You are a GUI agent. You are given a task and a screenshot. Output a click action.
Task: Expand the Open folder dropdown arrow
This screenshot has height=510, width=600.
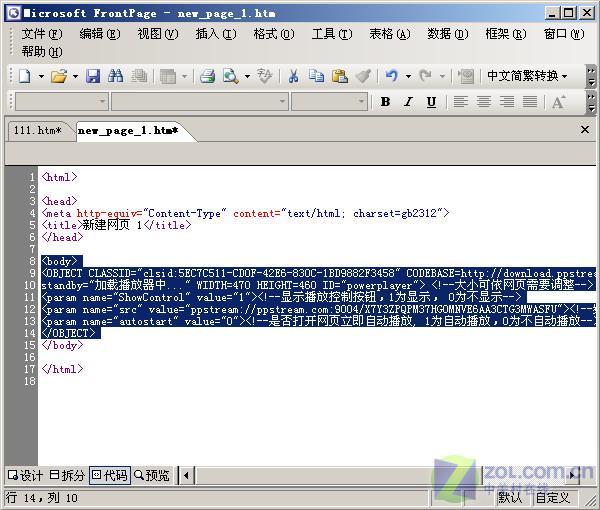click(75, 76)
